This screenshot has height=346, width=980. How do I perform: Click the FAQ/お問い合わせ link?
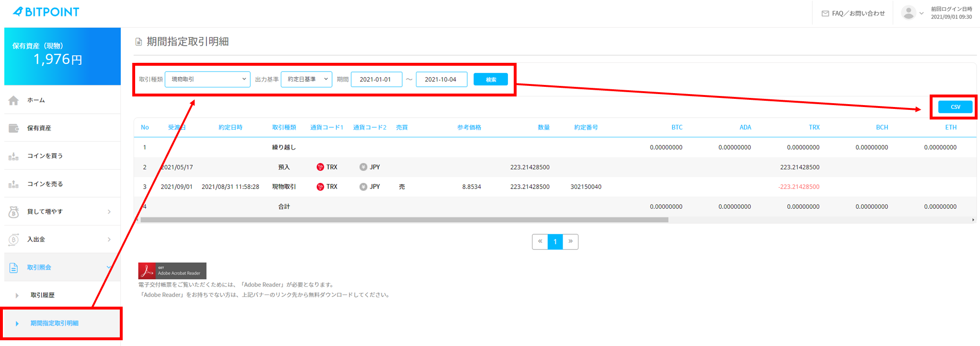[858, 13]
